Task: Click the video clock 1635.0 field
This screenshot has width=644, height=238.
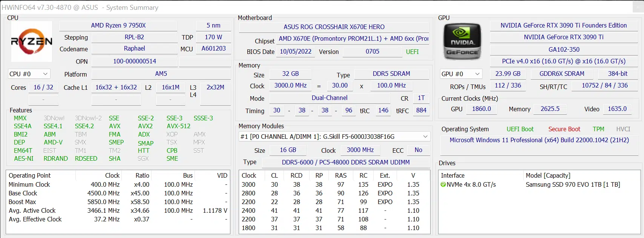Action: tap(617, 109)
